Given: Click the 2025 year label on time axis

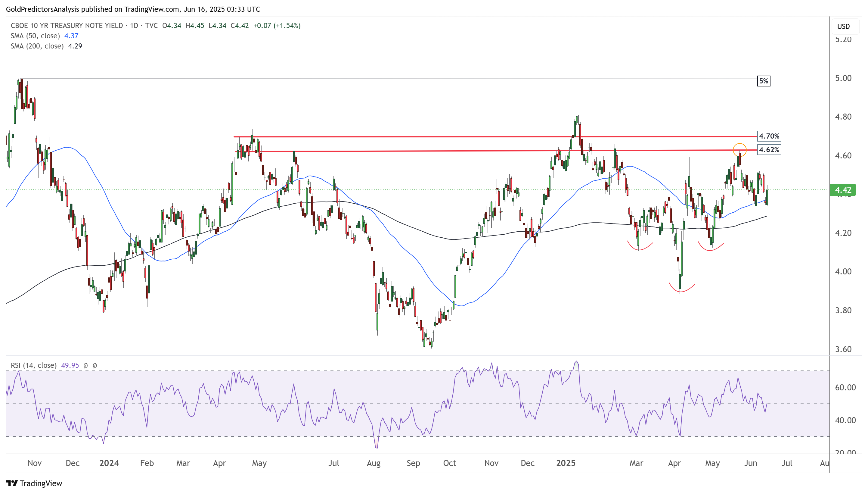Looking at the screenshot, I should 566,463.
